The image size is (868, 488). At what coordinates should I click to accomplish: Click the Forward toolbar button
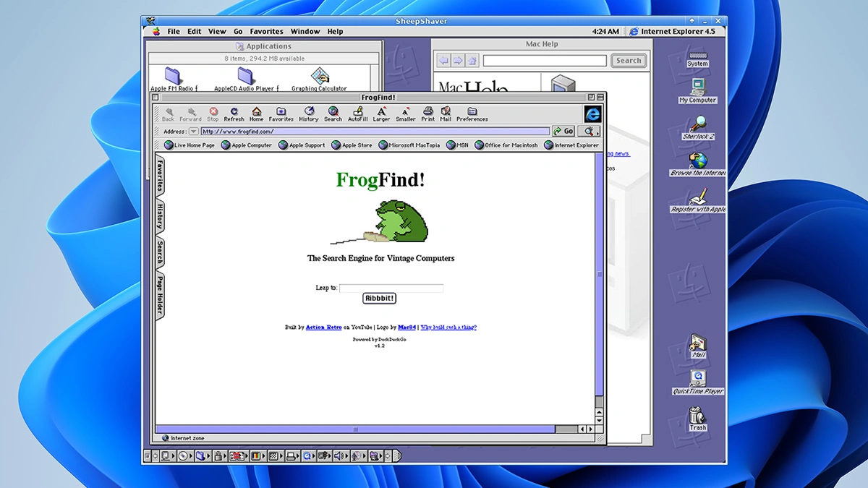point(190,114)
